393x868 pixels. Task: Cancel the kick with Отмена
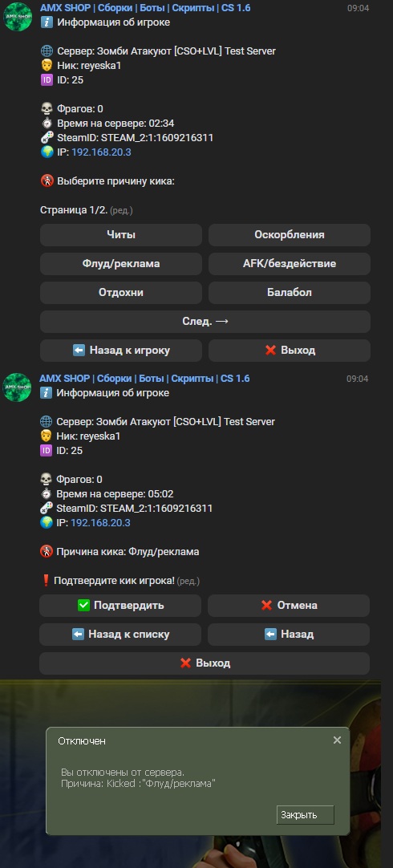click(x=289, y=605)
